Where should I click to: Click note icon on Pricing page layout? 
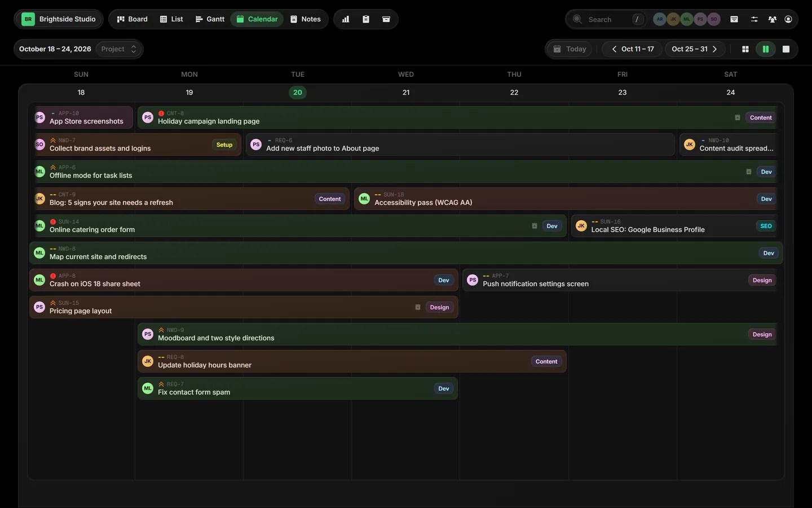[x=418, y=307]
